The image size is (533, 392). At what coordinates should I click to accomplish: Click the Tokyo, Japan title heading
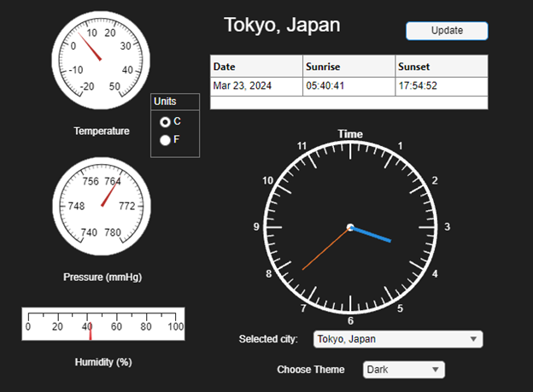pyautogui.click(x=282, y=25)
